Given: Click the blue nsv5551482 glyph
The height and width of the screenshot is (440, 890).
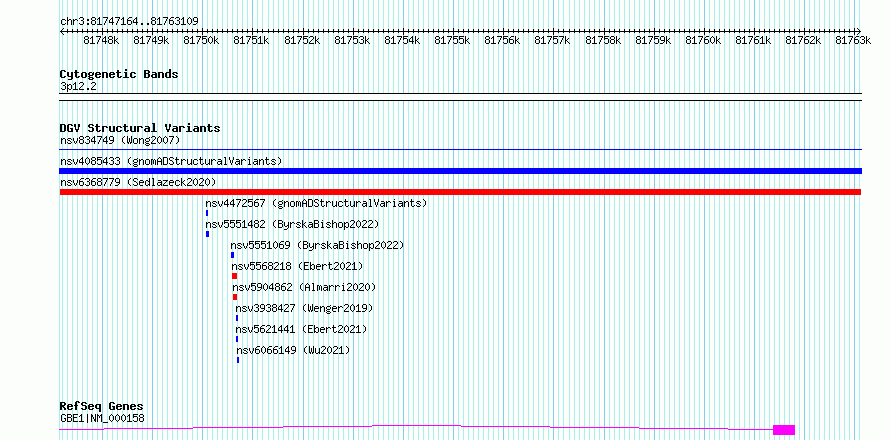Looking at the screenshot, I should click(208, 234).
